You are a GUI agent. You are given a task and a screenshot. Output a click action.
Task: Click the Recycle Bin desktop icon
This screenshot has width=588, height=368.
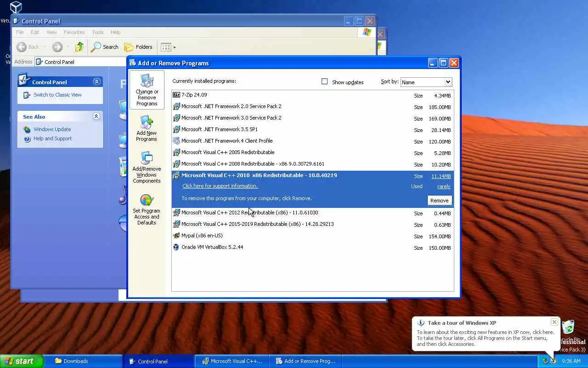click(x=568, y=328)
